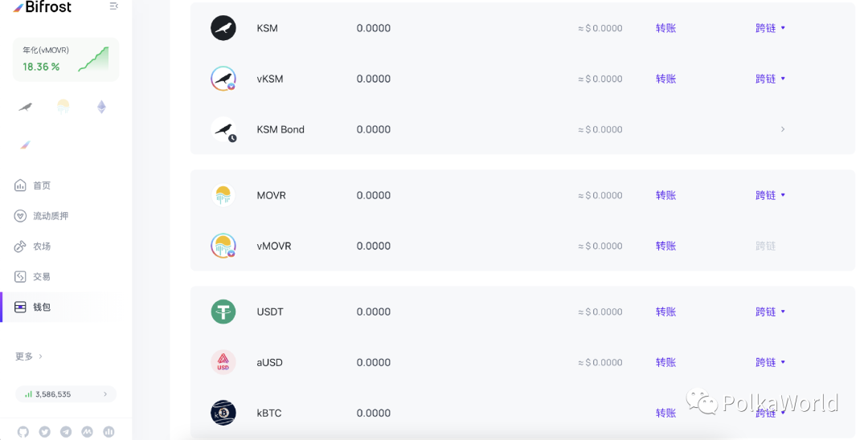Image resolution: width=868 pixels, height=440 pixels.
Task: Go to 首页 in the sidebar
Action: 41,185
